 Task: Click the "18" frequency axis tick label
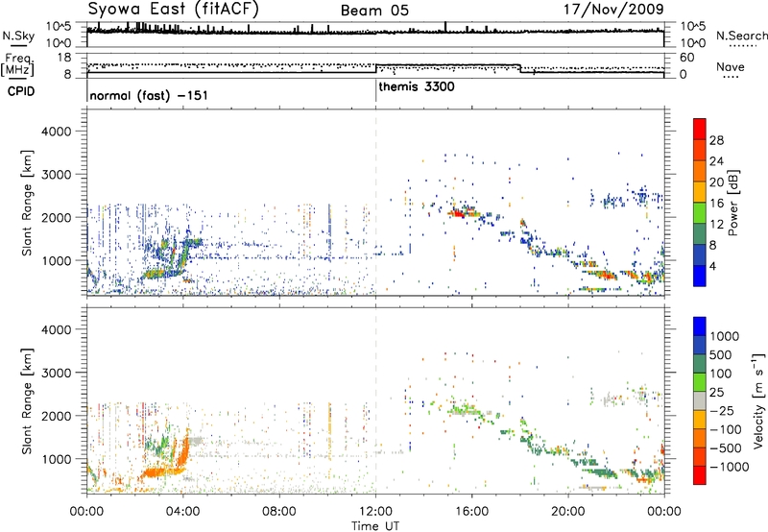(x=63, y=58)
